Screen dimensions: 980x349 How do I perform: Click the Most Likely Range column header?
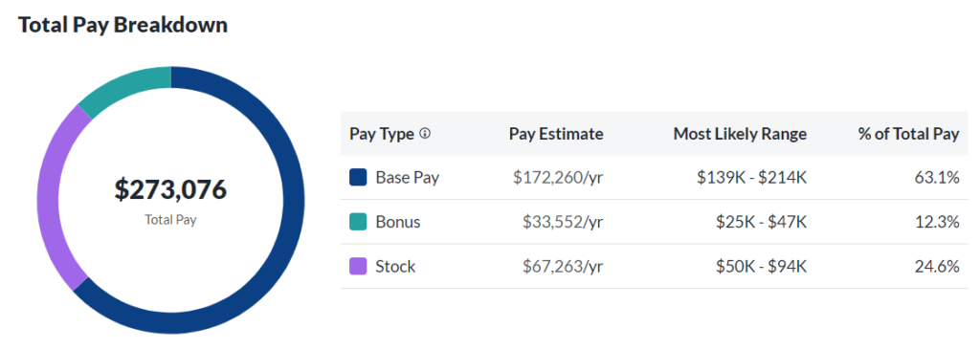click(740, 134)
